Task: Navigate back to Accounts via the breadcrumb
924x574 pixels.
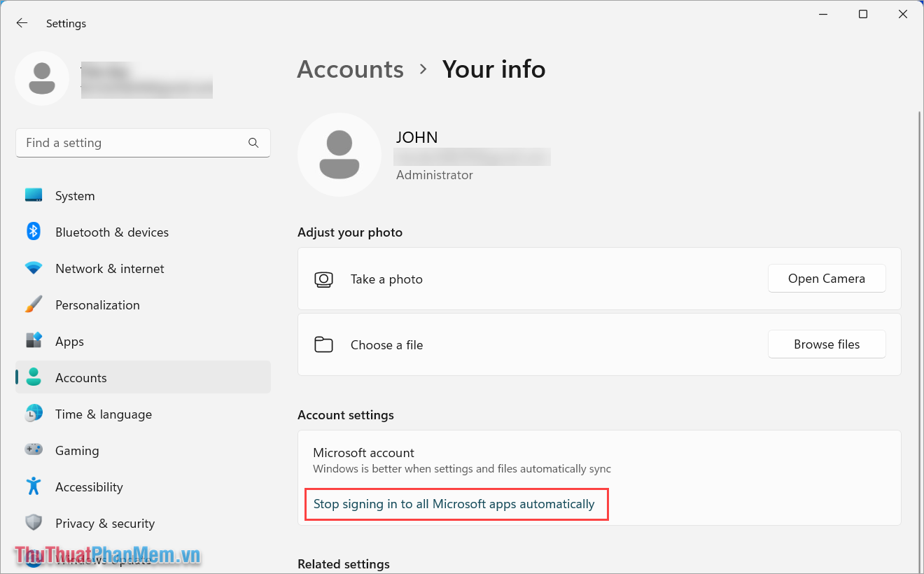Action: pyautogui.click(x=350, y=69)
